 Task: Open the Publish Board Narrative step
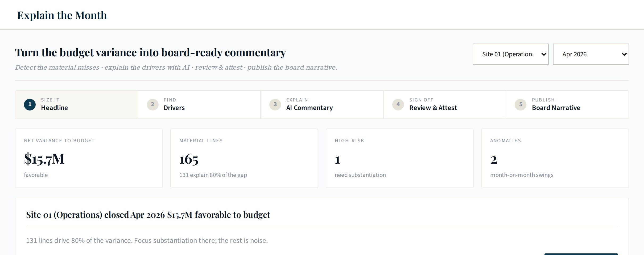click(x=567, y=105)
